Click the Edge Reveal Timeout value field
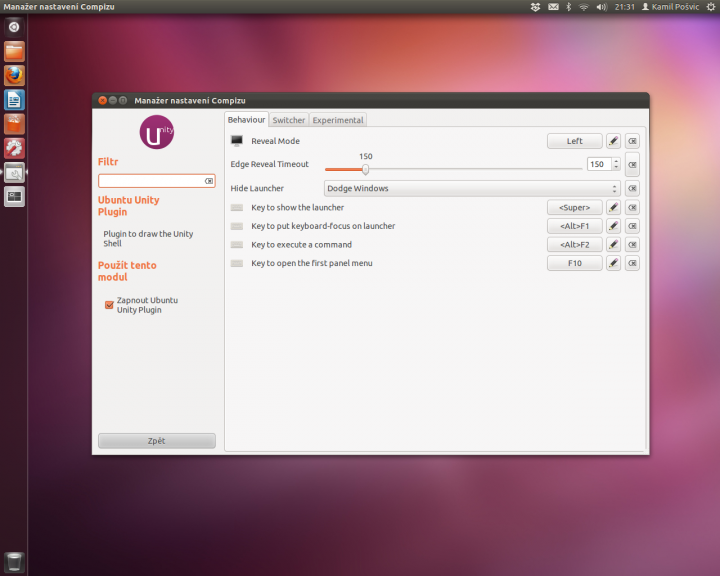Image resolution: width=720 pixels, height=576 pixels. [599, 164]
